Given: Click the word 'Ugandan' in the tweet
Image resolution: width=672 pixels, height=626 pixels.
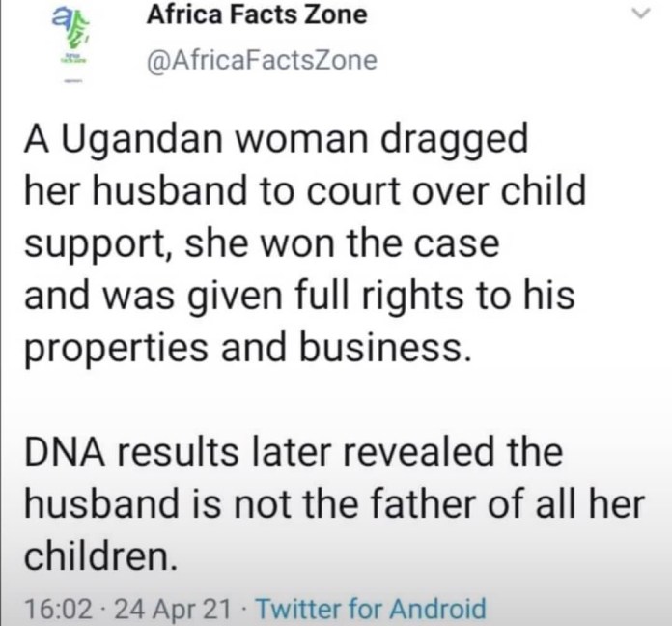Looking at the screenshot, I should click(143, 141).
